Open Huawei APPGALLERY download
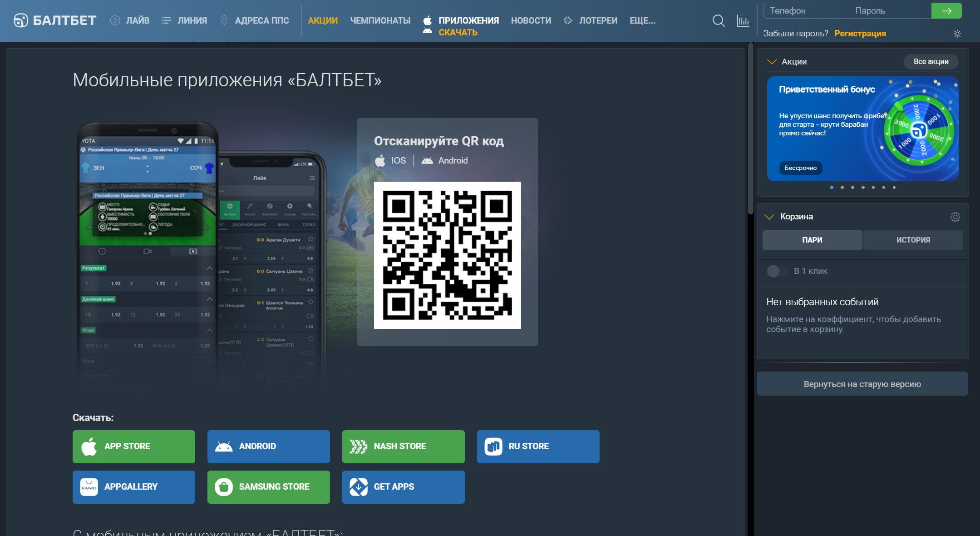 coord(134,487)
